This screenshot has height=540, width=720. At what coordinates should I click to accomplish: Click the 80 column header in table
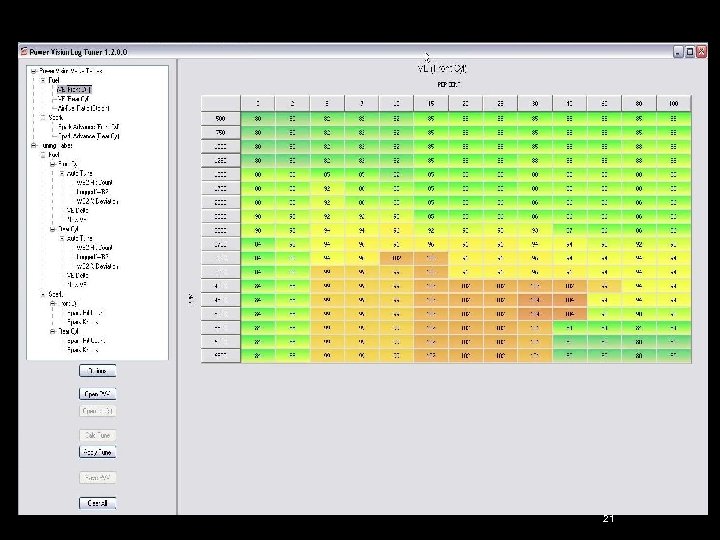click(x=639, y=103)
